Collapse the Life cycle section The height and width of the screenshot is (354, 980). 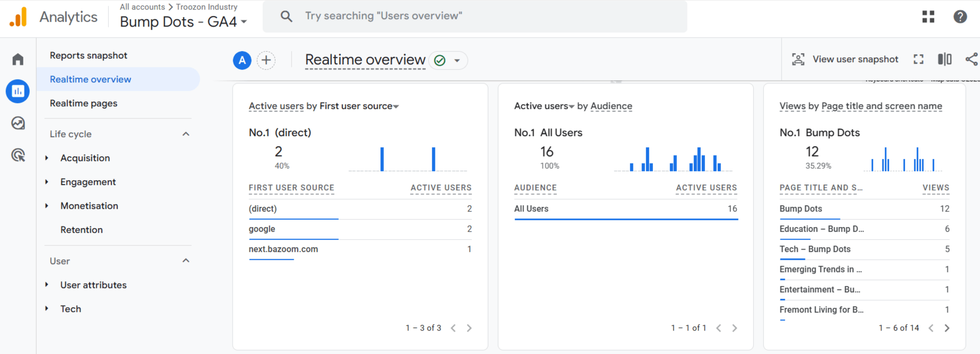[186, 134]
